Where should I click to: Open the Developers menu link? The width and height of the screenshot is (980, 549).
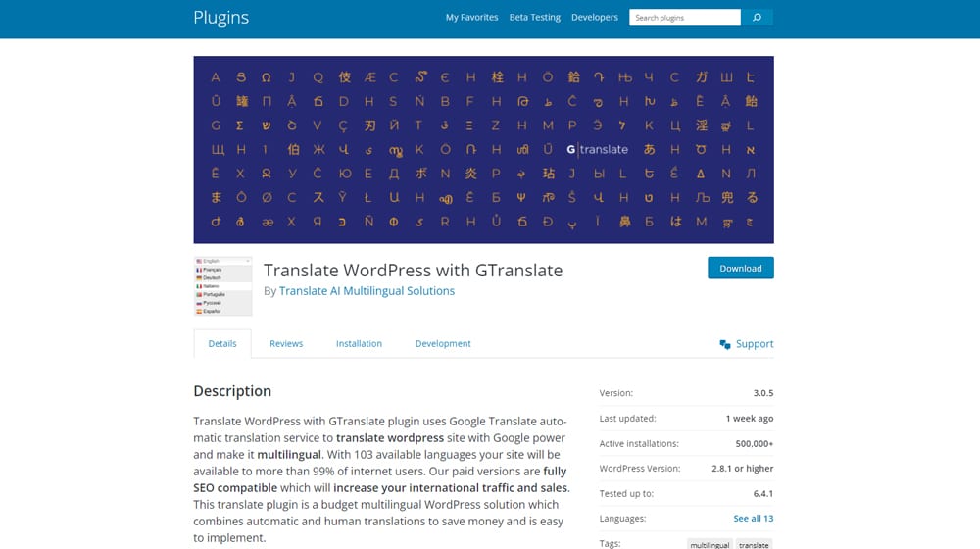click(595, 18)
